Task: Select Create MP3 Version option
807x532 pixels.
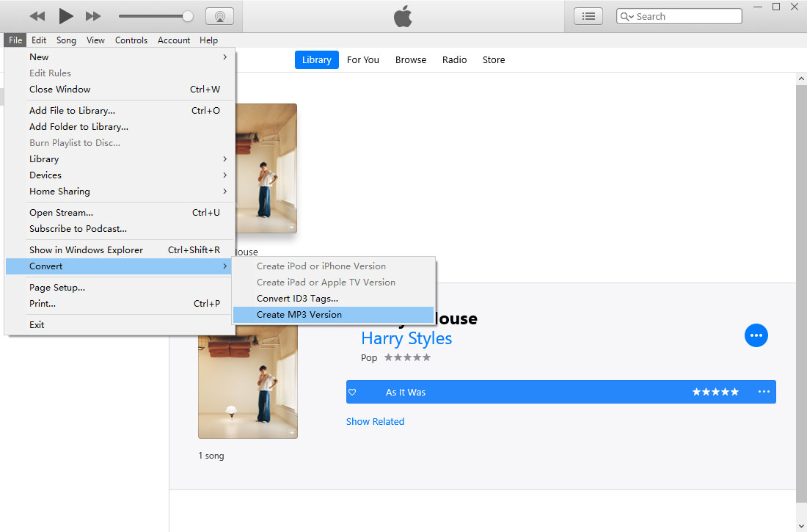Action: click(x=334, y=315)
